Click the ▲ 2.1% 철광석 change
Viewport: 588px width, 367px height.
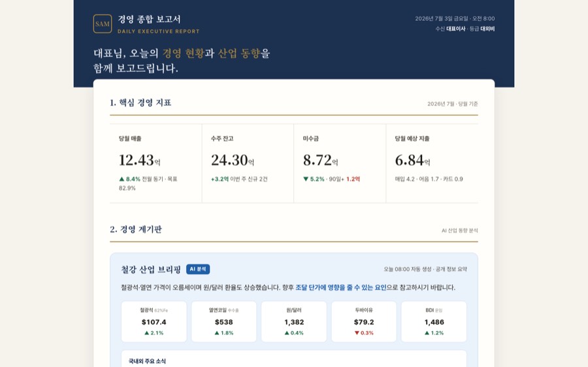(154, 333)
